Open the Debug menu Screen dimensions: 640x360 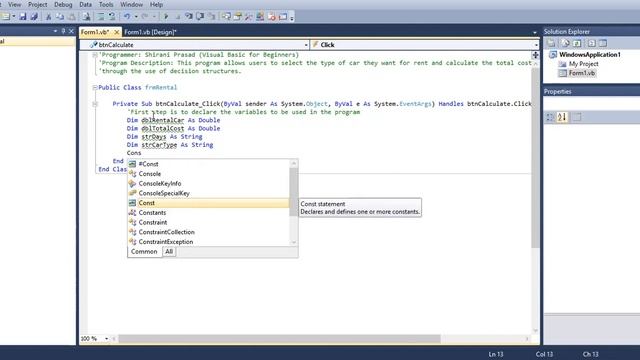63,4
